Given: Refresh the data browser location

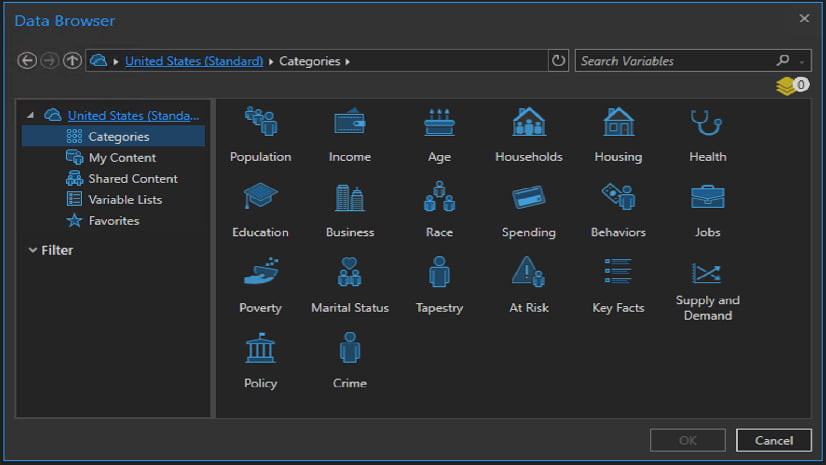Looking at the screenshot, I should pyautogui.click(x=558, y=61).
